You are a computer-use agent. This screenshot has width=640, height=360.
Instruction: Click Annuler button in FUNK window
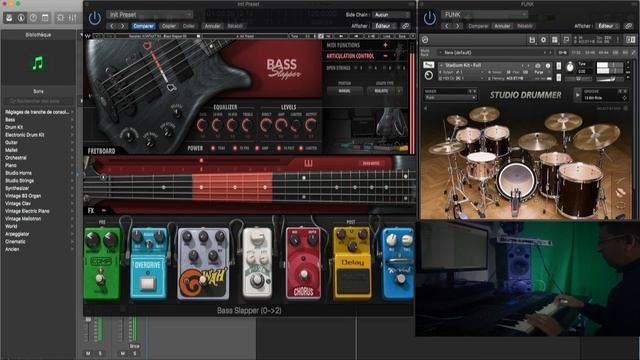point(502,26)
